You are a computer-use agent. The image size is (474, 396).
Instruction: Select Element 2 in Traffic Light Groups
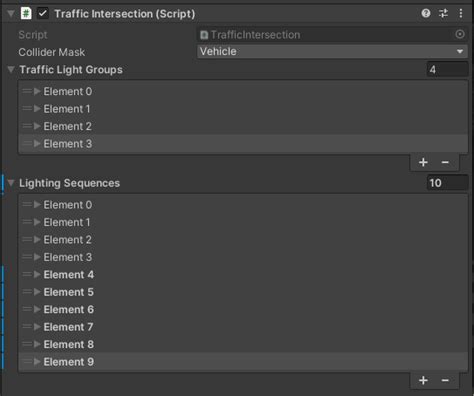[243, 126]
